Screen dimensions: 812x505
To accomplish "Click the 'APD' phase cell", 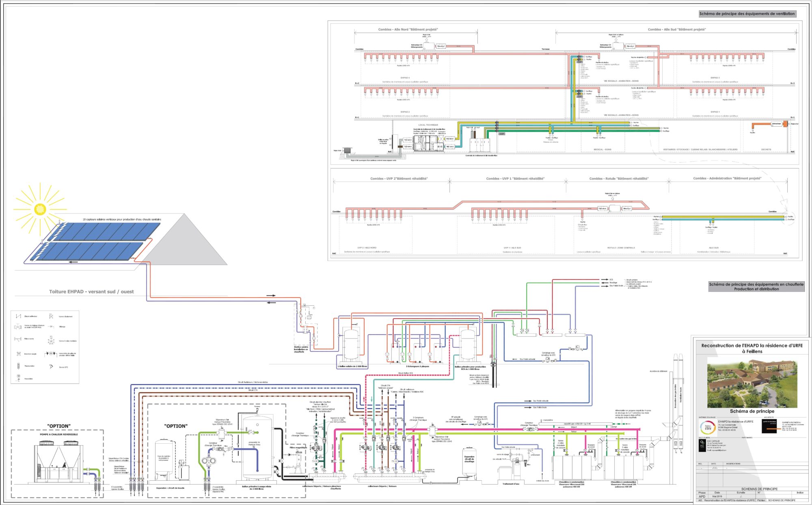I will [702, 496].
